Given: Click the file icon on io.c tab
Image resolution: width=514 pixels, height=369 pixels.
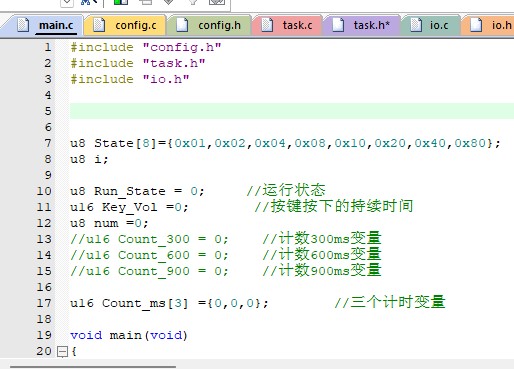Looking at the screenshot, I should [x=416, y=25].
